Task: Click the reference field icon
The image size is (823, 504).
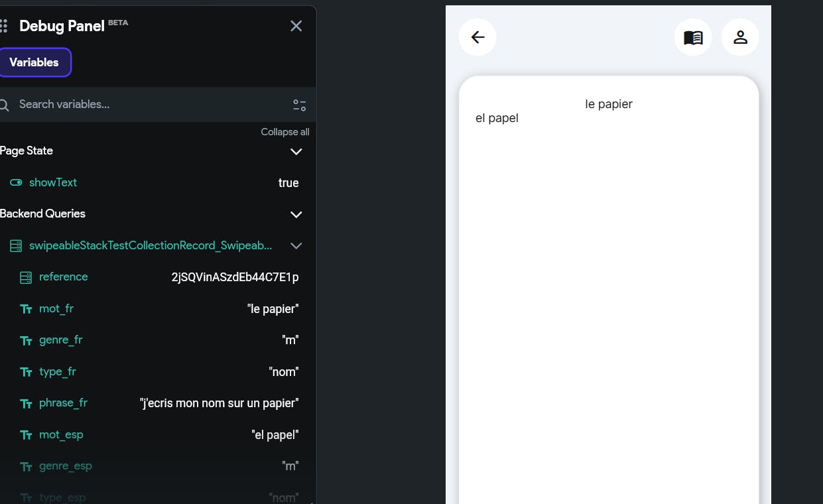Action: click(x=26, y=277)
